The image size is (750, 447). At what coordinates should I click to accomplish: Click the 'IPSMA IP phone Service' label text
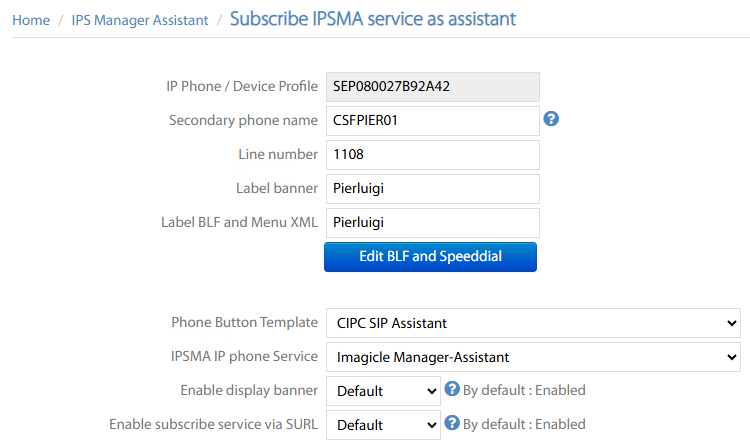[x=244, y=357]
